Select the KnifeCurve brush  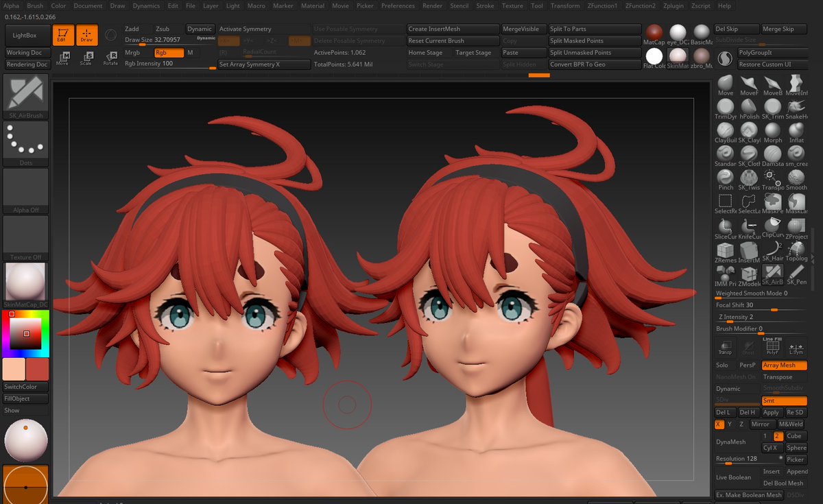click(749, 228)
